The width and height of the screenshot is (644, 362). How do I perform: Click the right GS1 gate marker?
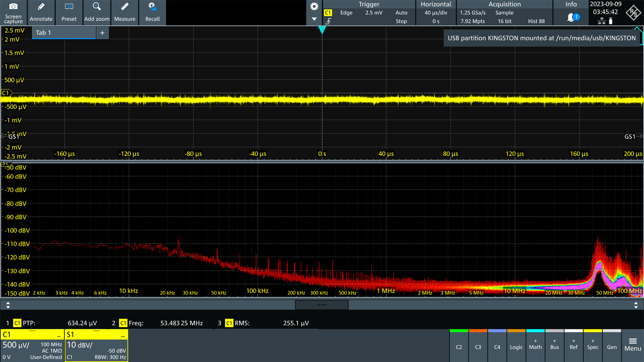point(633,136)
